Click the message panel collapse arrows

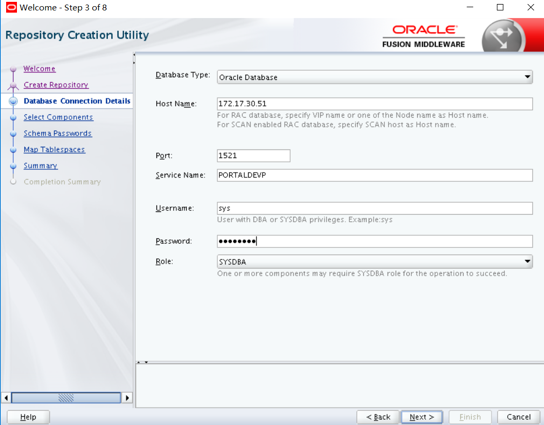tap(142, 362)
